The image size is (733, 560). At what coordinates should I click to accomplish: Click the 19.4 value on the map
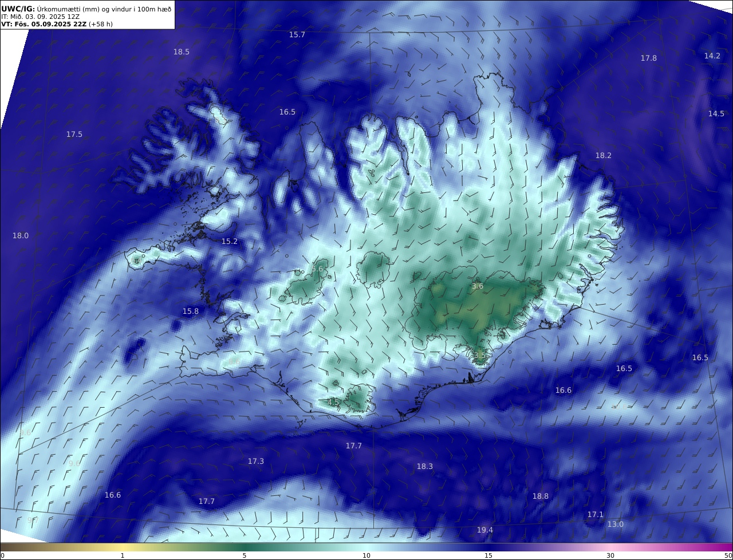(485, 530)
